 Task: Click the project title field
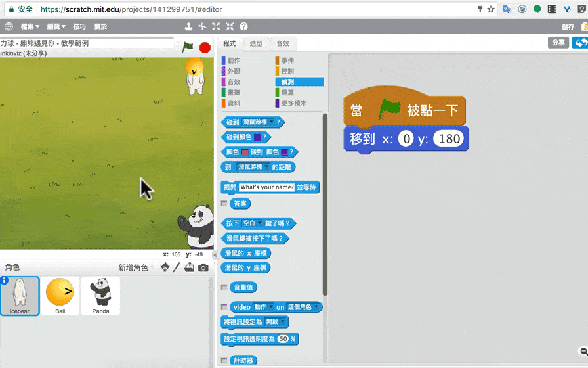(87, 43)
